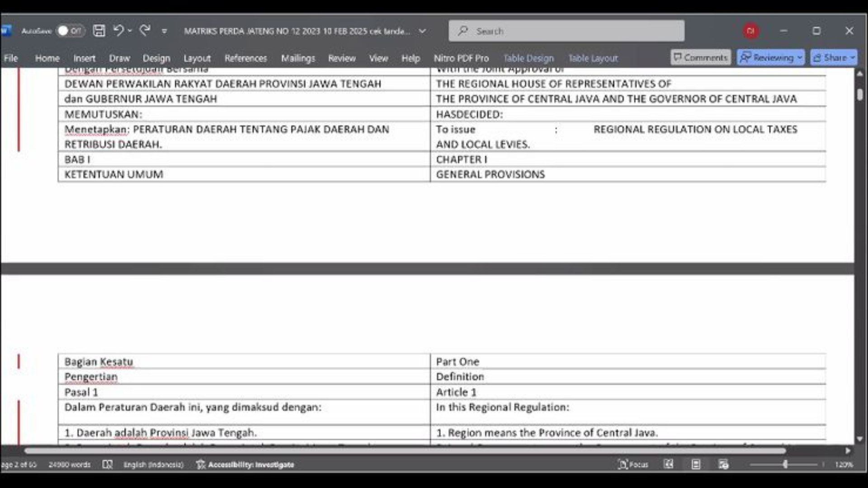Click the Focus mode button
The image size is (868, 488).
pyautogui.click(x=633, y=465)
